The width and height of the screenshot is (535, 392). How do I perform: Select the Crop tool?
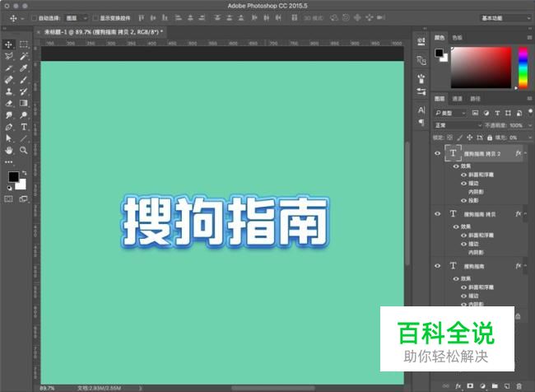[x=8, y=68]
